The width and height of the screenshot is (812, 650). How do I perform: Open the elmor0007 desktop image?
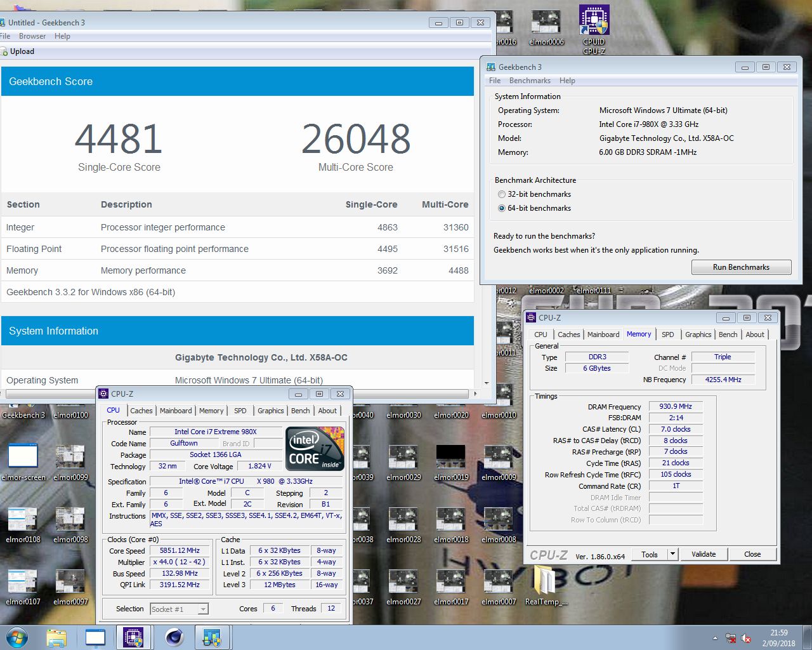(x=499, y=587)
